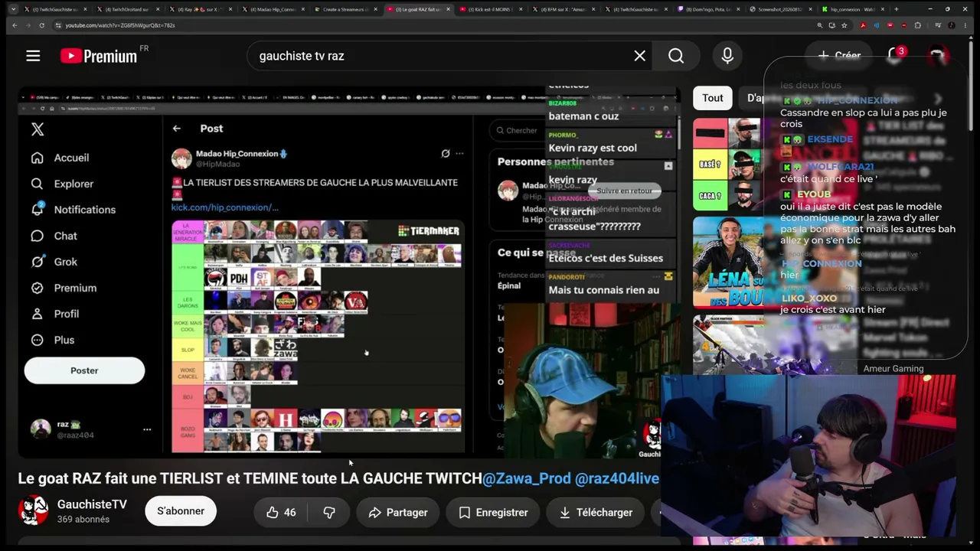Click the Suivre en retour button in the video

click(625, 191)
